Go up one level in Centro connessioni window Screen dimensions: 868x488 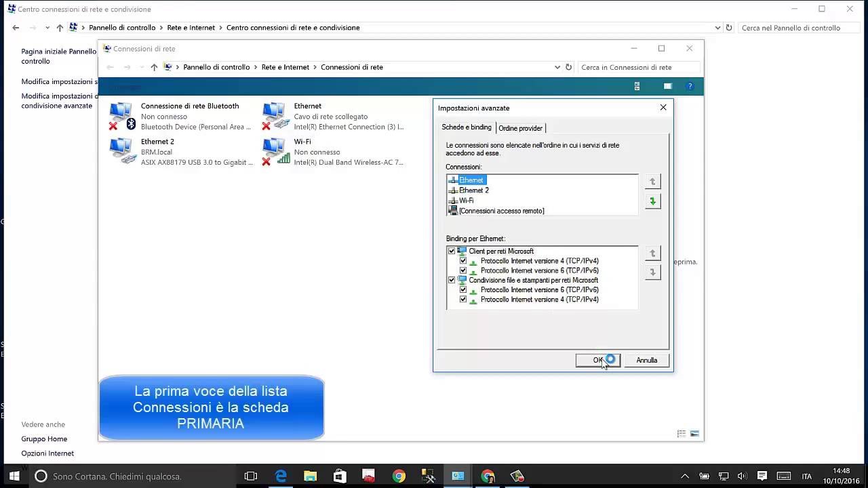pyautogui.click(x=60, y=28)
